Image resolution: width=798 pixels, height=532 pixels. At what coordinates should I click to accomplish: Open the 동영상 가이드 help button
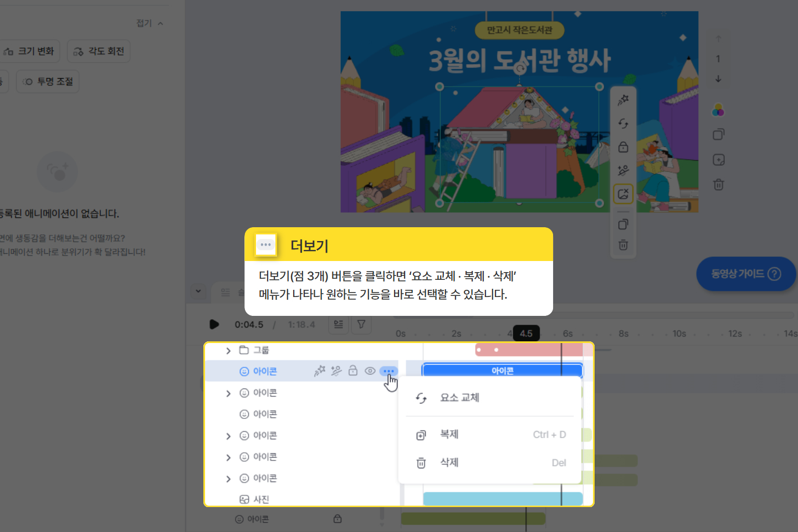pos(745,274)
